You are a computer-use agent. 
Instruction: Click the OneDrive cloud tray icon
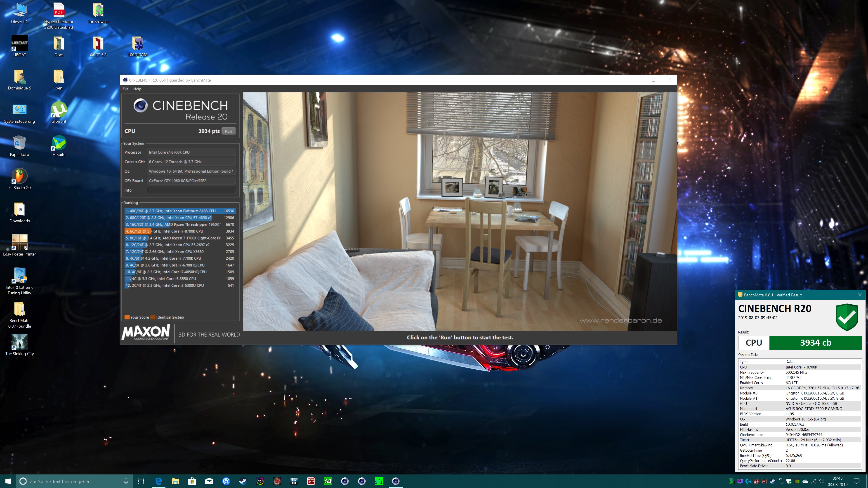(805, 481)
